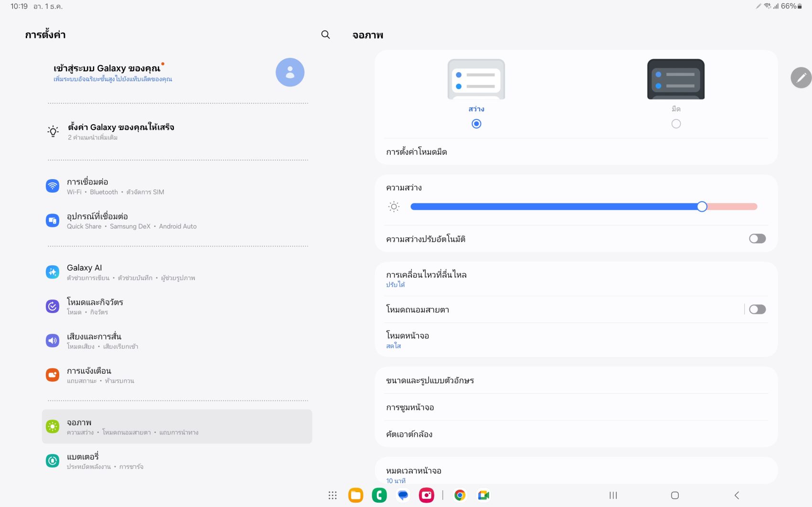Set the brightness slider handle
Image resolution: width=812 pixels, height=507 pixels.
702,206
